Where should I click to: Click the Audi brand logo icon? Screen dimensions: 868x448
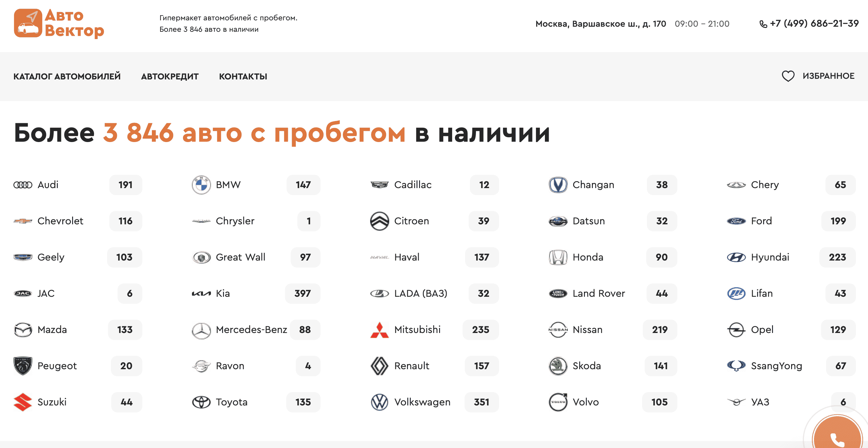(x=23, y=185)
